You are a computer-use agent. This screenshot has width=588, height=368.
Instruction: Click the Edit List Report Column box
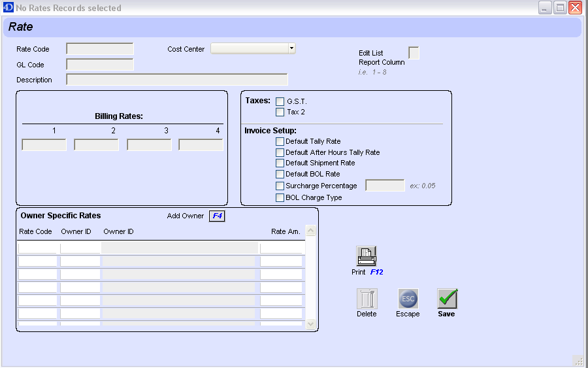[x=414, y=53]
